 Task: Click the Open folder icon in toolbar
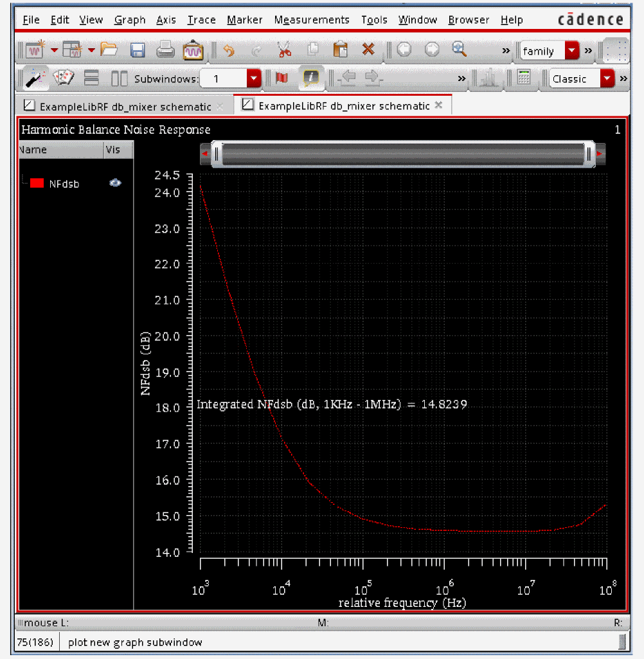[x=109, y=50]
